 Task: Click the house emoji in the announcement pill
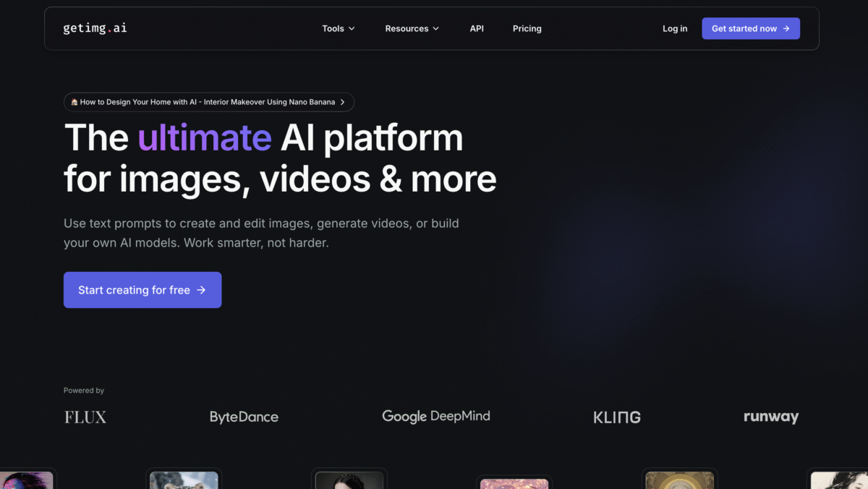(75, 102)
